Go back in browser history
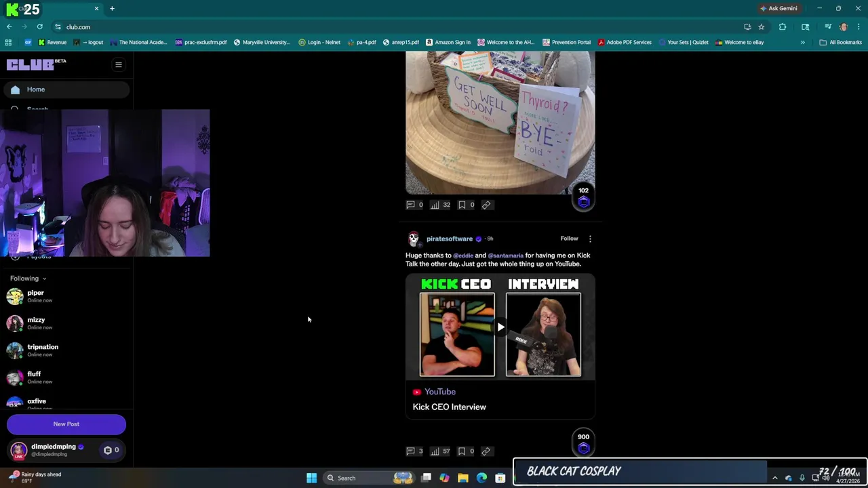Image resolution: width=868 pixels, height=488 pixels. 9,27
